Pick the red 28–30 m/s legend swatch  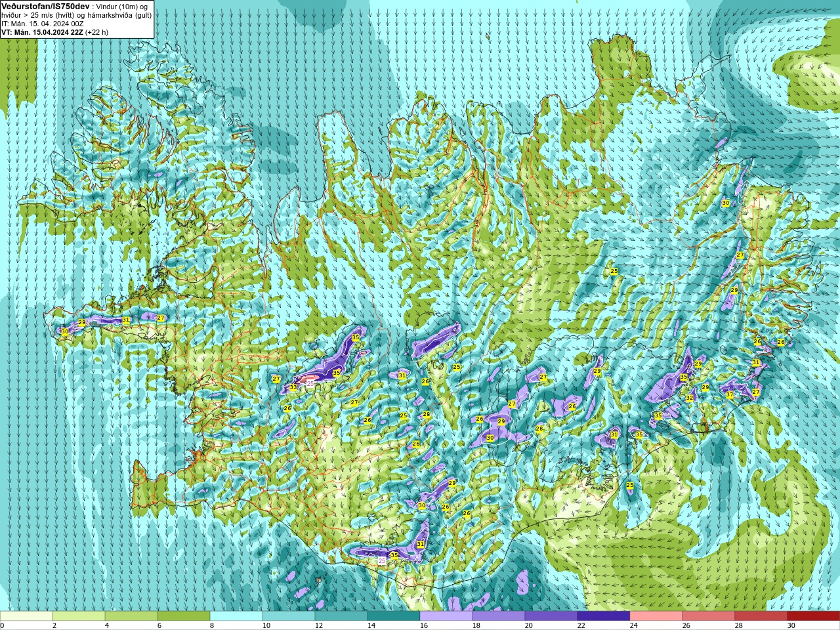(x=761, y=616)
